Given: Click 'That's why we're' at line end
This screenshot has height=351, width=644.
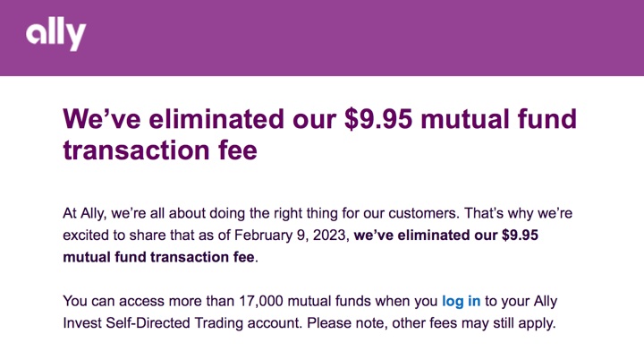Looking at the screenshot, I should 518,213.
